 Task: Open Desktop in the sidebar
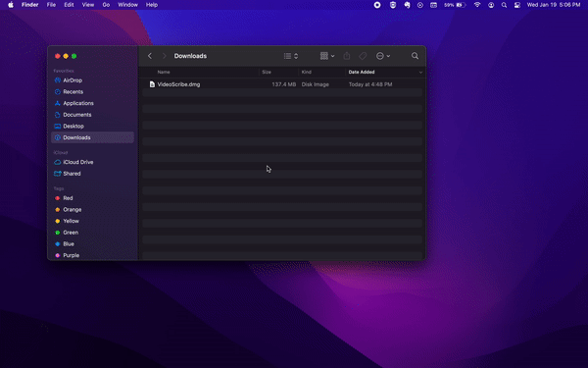pyautogui.click(x=92, y=127)
